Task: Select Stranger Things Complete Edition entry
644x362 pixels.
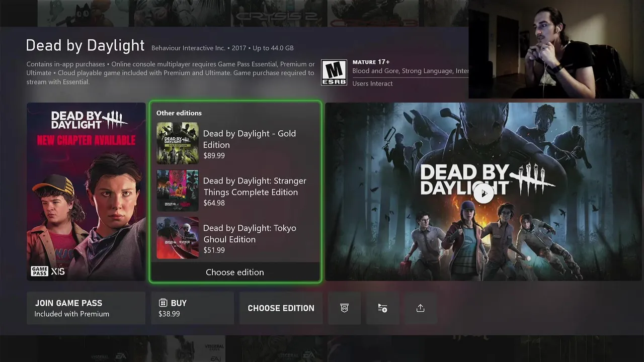Action: point(235,191)
